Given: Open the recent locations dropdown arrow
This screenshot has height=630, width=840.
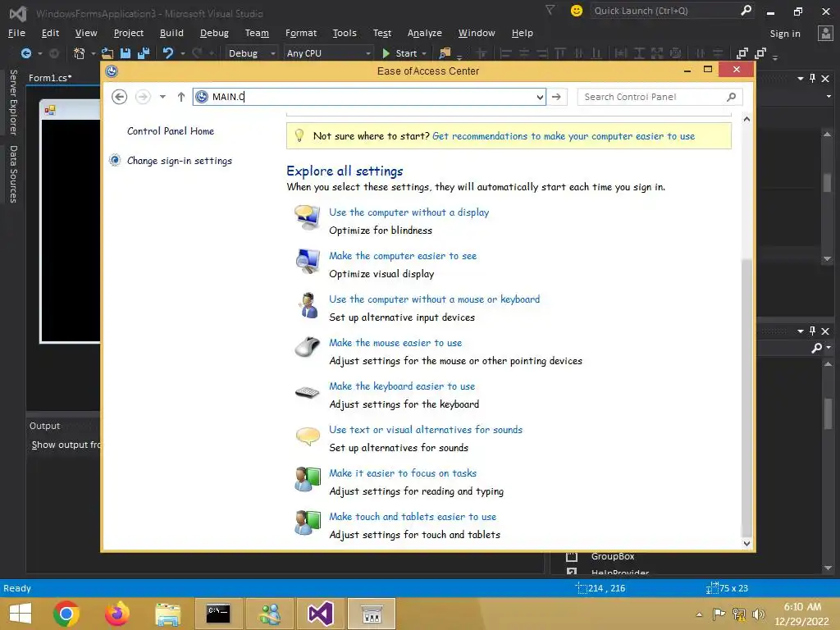Looking at the screenshot, I should [162, 97].
